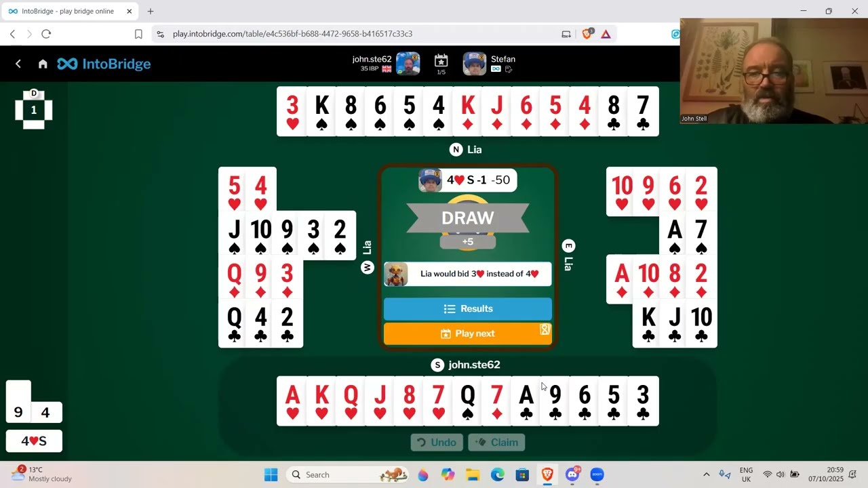Screen dimensions: 868x488
Task: Open Zoom from the taskbar
Action: [x=597, y=474]
